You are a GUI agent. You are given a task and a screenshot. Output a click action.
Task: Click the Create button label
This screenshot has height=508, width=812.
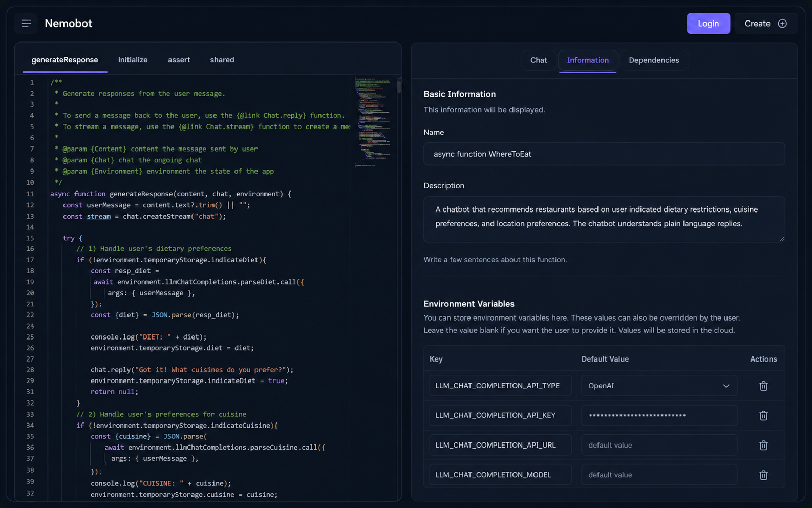point(757,24)
